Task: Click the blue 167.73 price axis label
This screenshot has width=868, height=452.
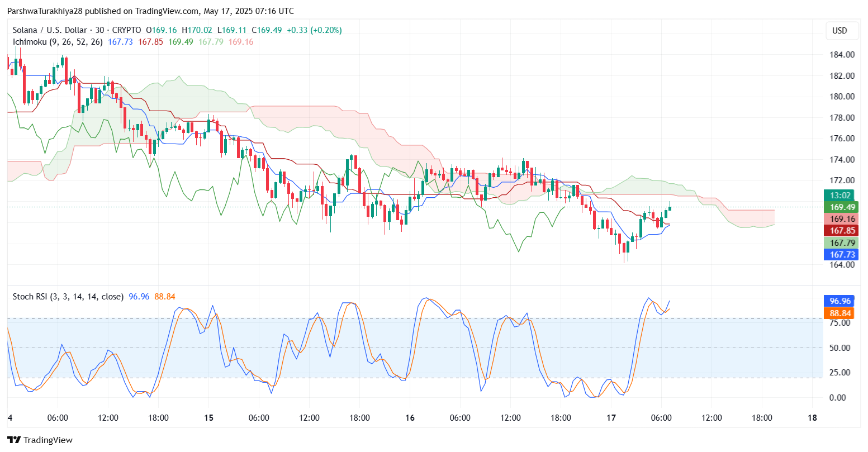Action: coord(843,255)
